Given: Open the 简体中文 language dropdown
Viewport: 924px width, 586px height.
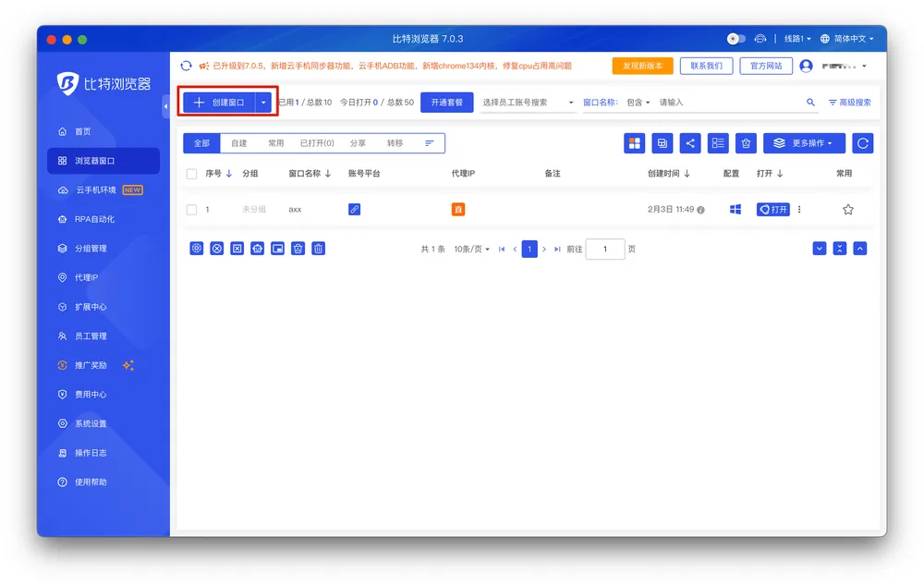Looking at the screenshot, I should coord(846,39).
